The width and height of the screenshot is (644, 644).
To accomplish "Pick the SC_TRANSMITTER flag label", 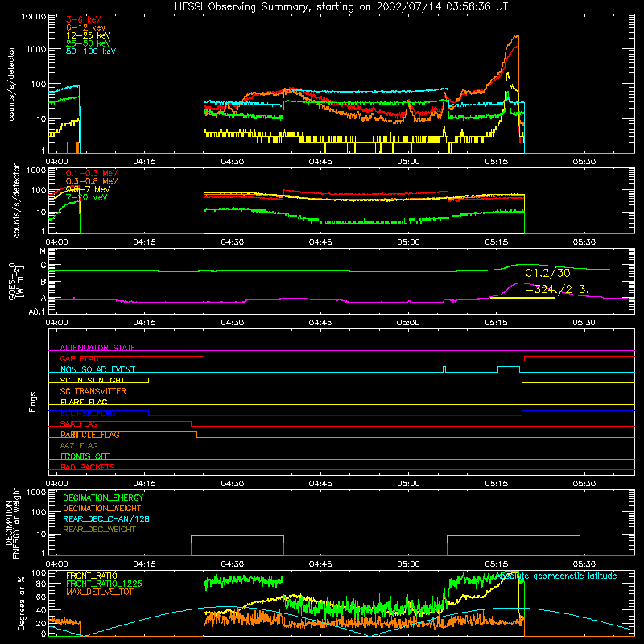I will tap(93, 391).
